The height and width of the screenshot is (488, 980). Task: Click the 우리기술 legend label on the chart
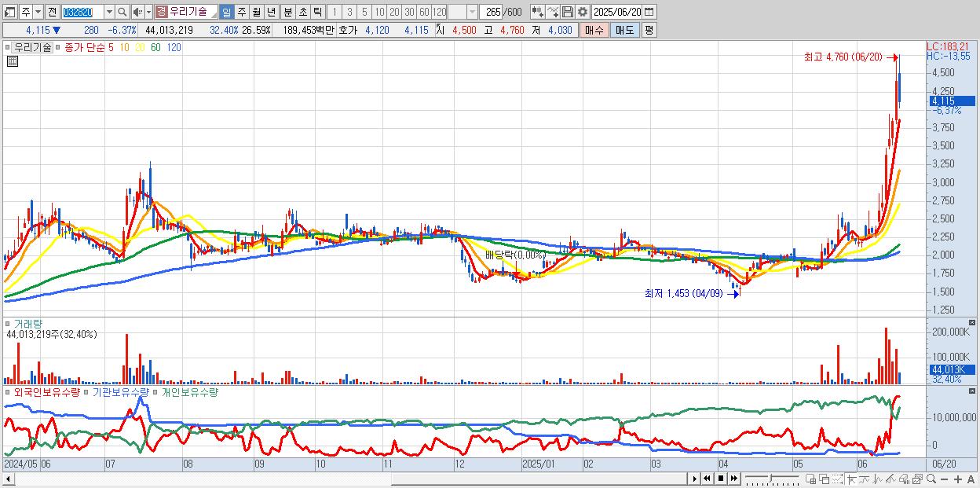pyautogui.click(x=32, y=47)
